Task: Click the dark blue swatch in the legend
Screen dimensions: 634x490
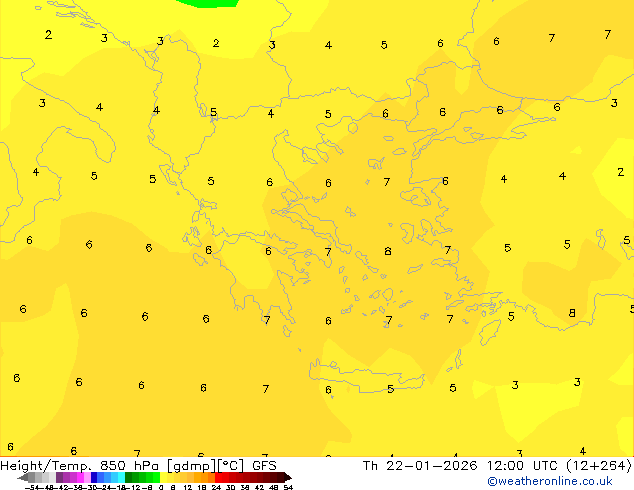Action: (x=94, y=477)
